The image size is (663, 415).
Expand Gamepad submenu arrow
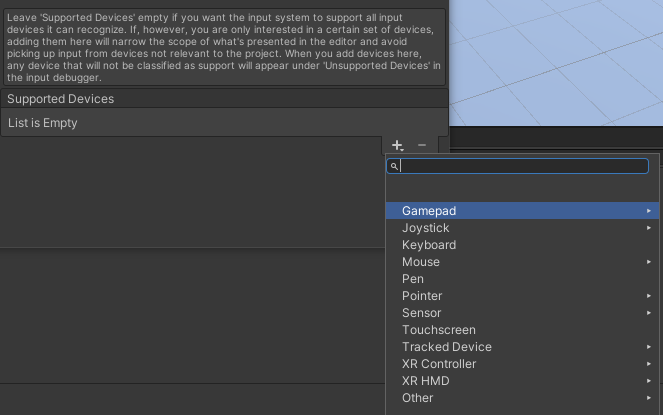649,211
